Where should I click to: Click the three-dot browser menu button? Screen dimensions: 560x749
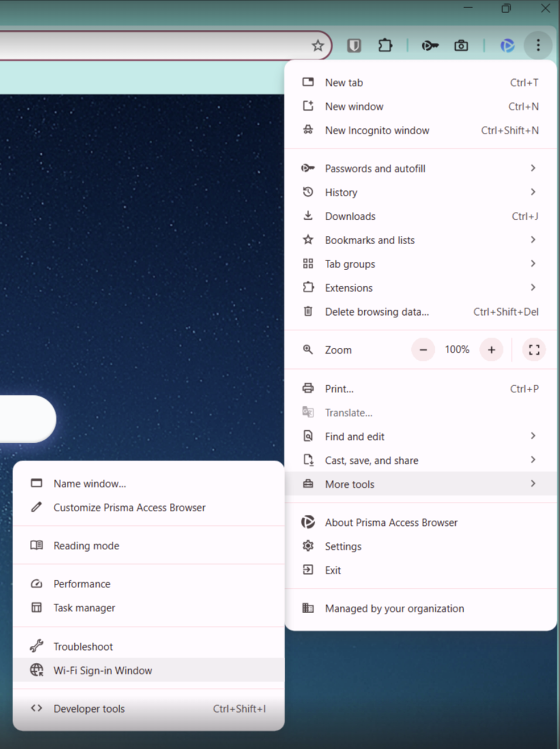(x=538, y=45)
